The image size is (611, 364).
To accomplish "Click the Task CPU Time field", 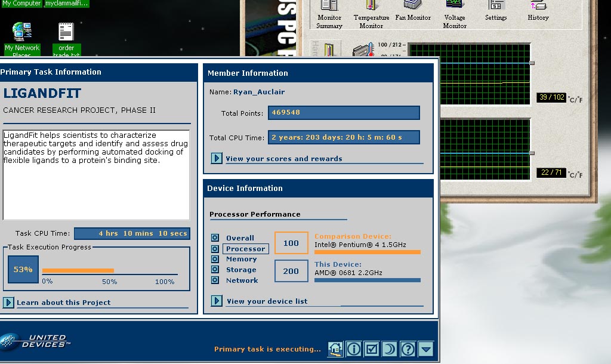I will [132, 233].
